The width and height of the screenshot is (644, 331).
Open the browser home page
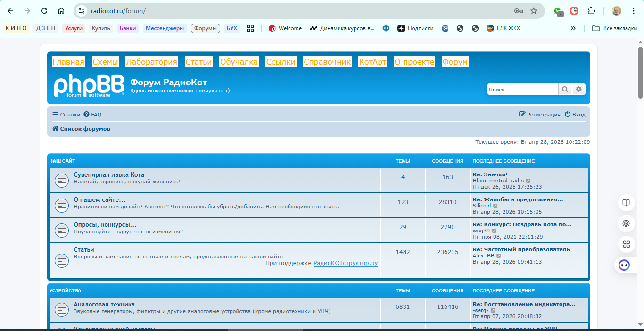(x=61, y=11)
